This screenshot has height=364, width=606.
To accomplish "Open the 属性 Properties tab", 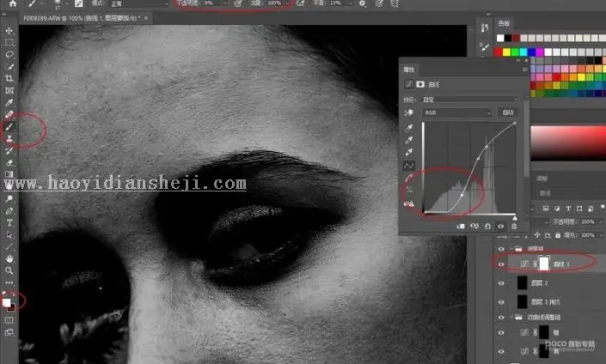I will coord(408,70).
